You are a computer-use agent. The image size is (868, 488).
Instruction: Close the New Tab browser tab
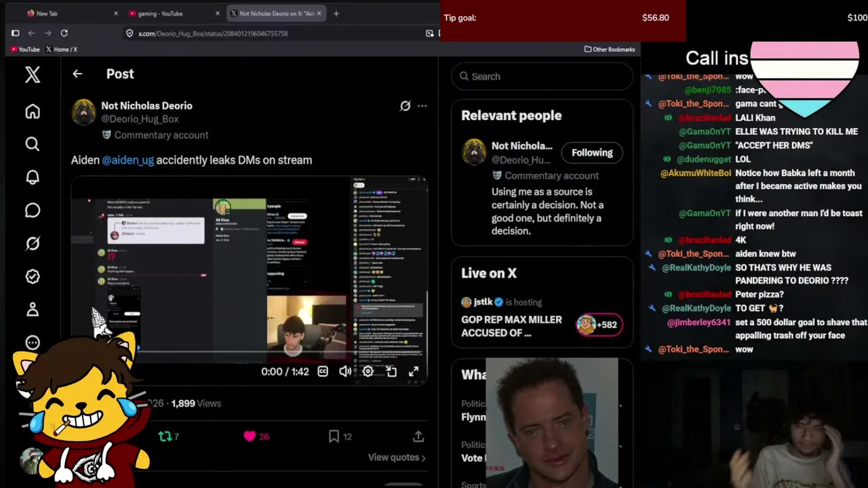tap(116, 14)
